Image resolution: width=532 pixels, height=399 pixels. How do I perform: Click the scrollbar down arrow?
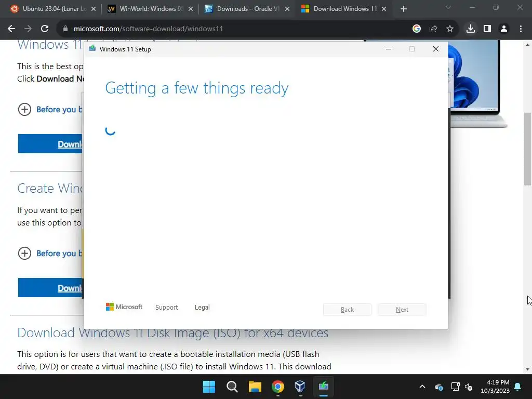pos(527,369)
